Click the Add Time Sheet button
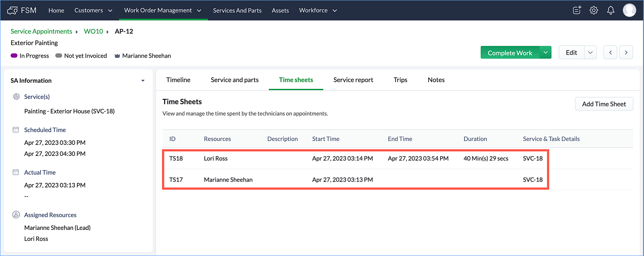Viewport: 644px width, 256px height. pos(604,104)
